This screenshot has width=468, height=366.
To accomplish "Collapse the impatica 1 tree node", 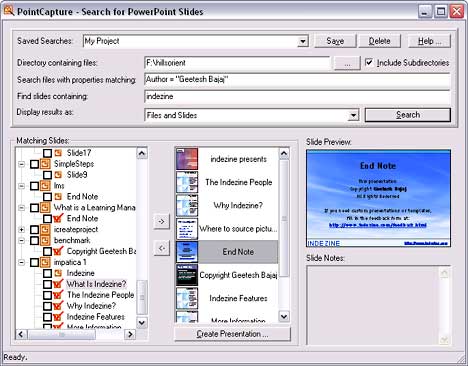I will (x=22, y=263).
